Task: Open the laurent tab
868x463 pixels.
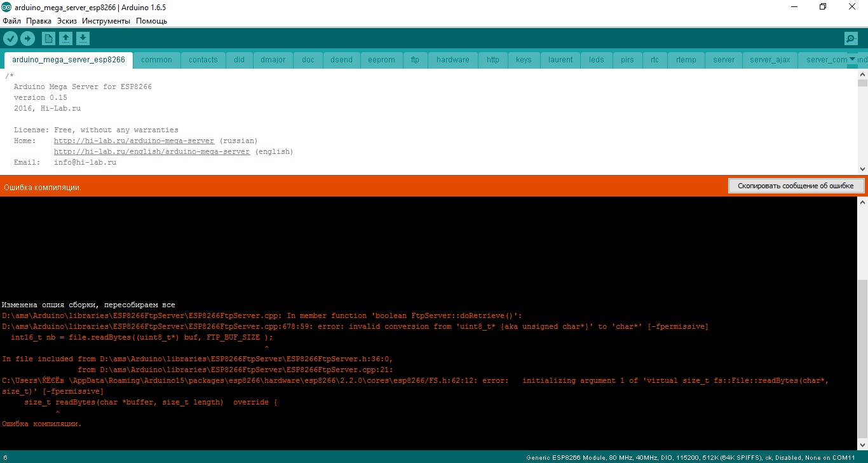Action: pos(560,60)
